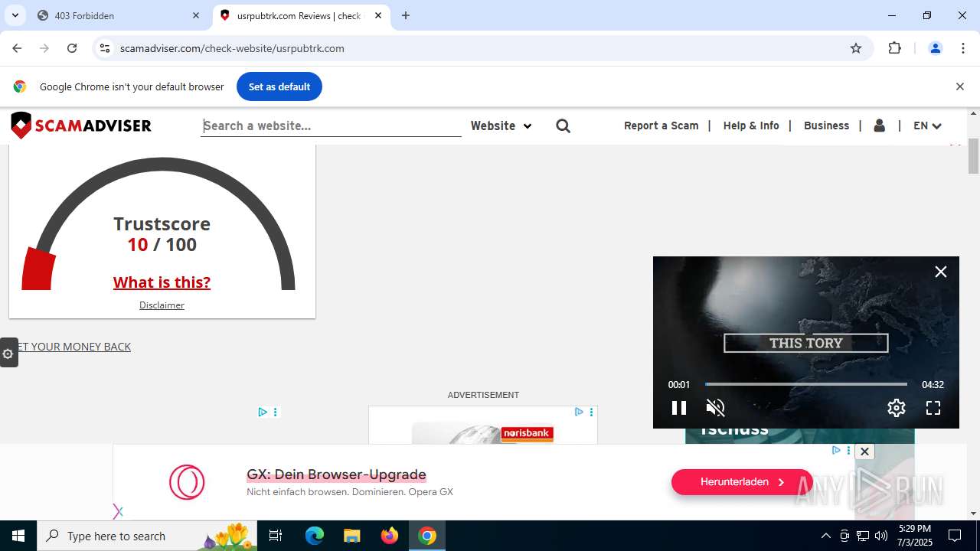This screenshot has width=980, height=551.
Task: Open the user account icon
Action: click(880, 126)
